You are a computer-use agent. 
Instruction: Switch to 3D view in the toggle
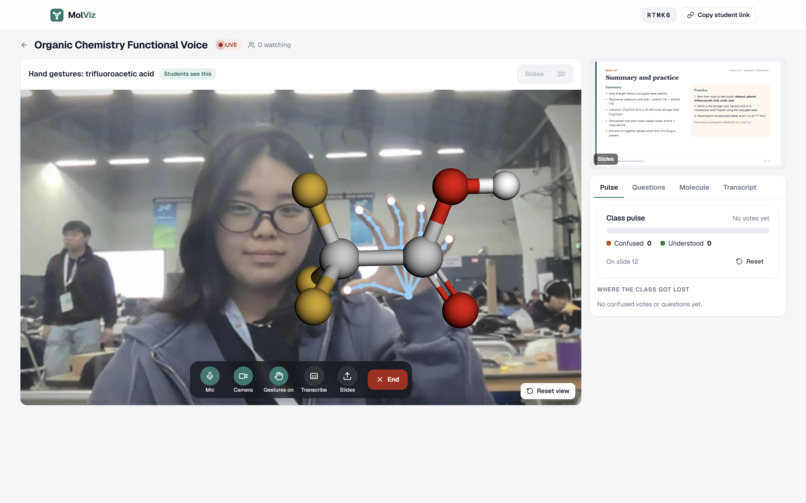(x=561, y=74)
